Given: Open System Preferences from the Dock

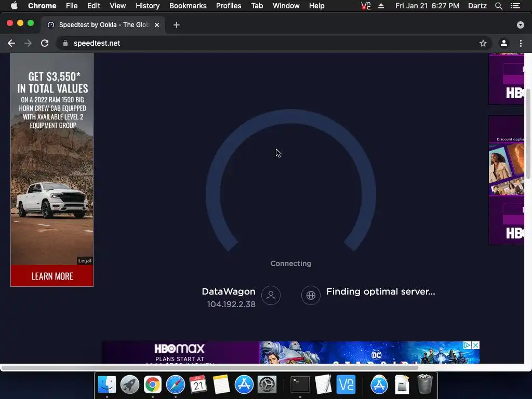Looking at the screenshot, I should (x=267, y=385).
